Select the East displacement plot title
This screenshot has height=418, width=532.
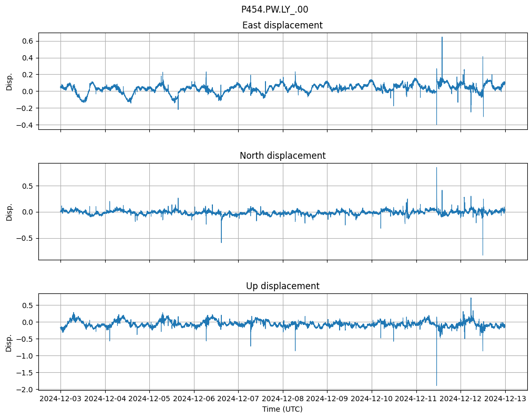(x=282, y=25)
